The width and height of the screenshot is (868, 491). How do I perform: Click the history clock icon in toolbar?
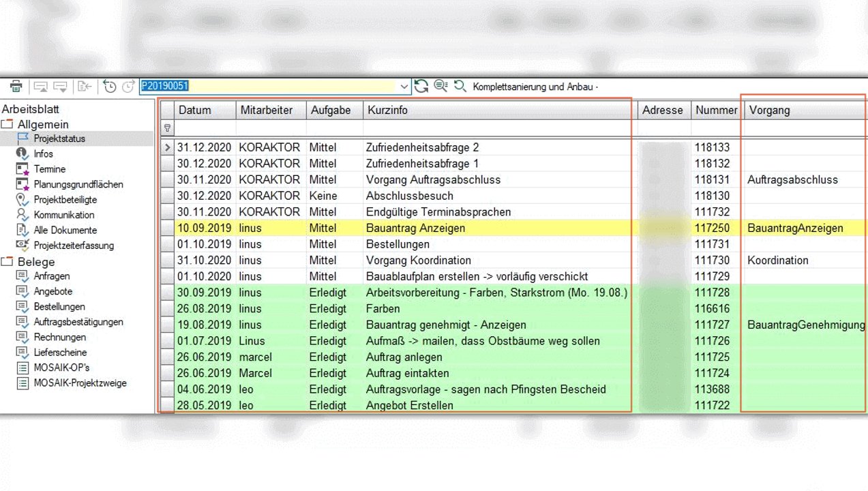(109, 87)
